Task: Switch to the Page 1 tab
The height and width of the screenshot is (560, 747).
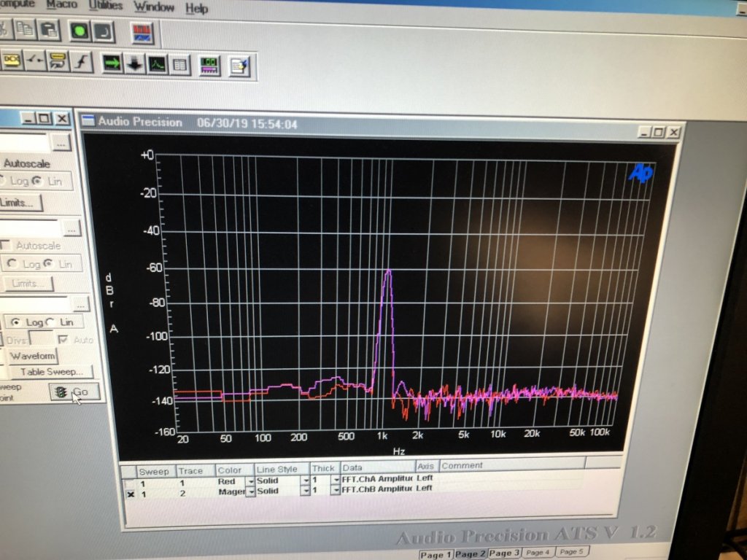Action: (436, 555)
